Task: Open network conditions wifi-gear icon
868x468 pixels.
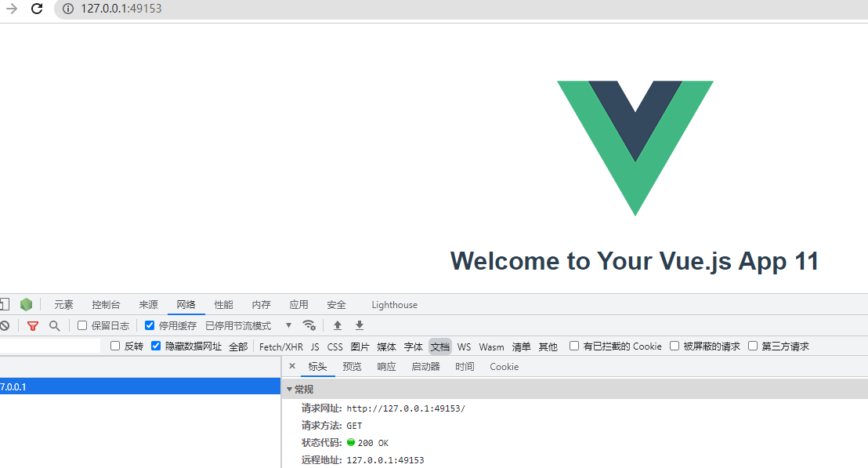Action: point(309,325)
